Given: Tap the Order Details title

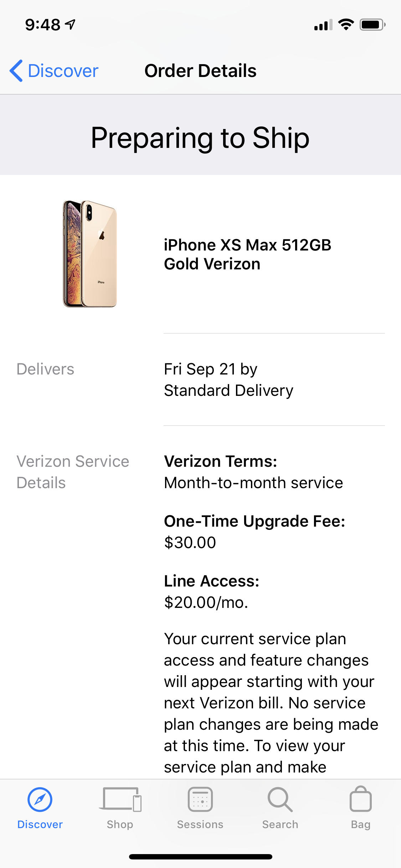Looking at the screenshot, I should click(x=200, y=71).
